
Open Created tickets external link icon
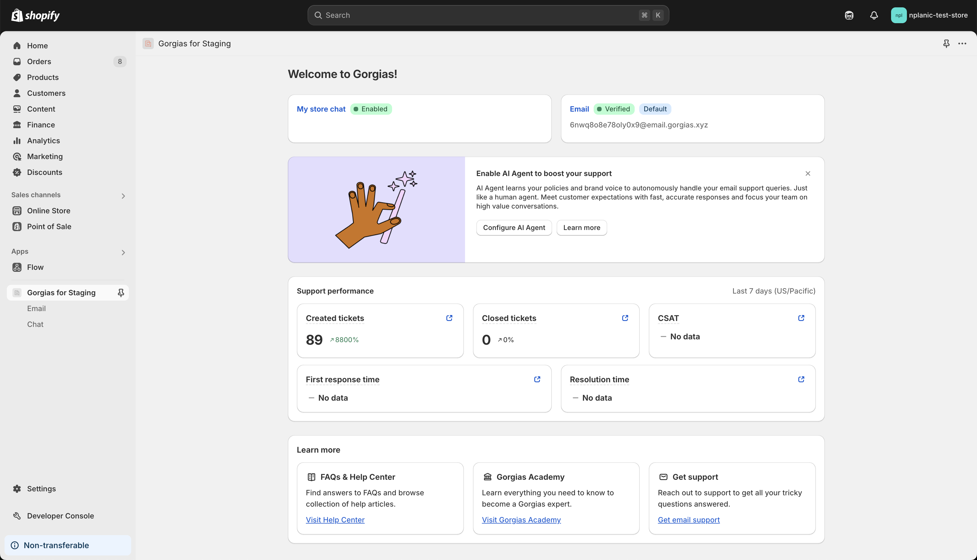(x=449, y=318)
